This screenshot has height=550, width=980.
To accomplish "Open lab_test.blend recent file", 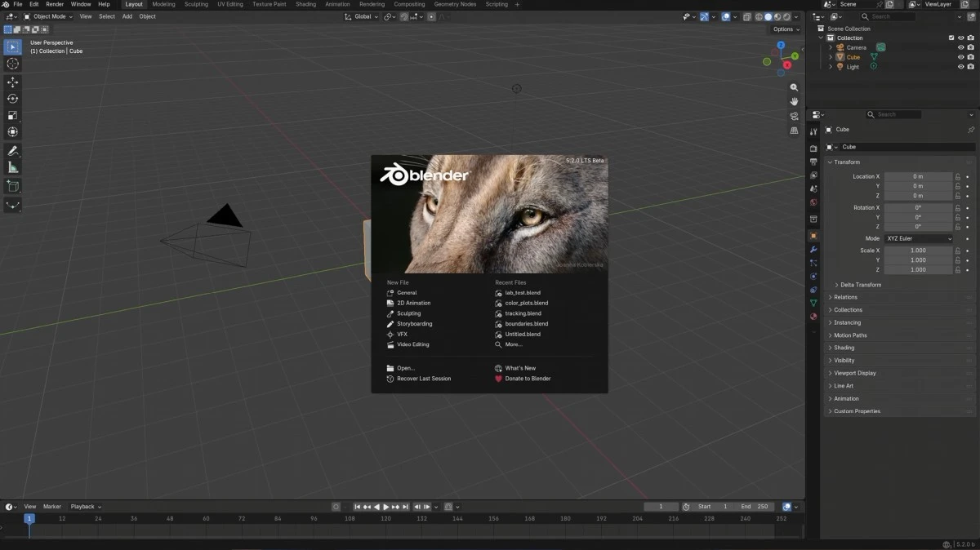I will [523, 292].
